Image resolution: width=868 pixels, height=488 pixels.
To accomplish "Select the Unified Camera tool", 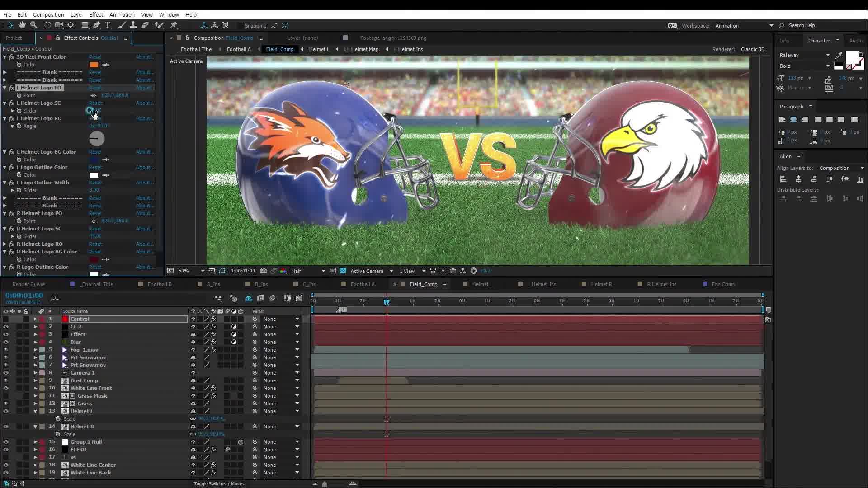I will point(59,25).
